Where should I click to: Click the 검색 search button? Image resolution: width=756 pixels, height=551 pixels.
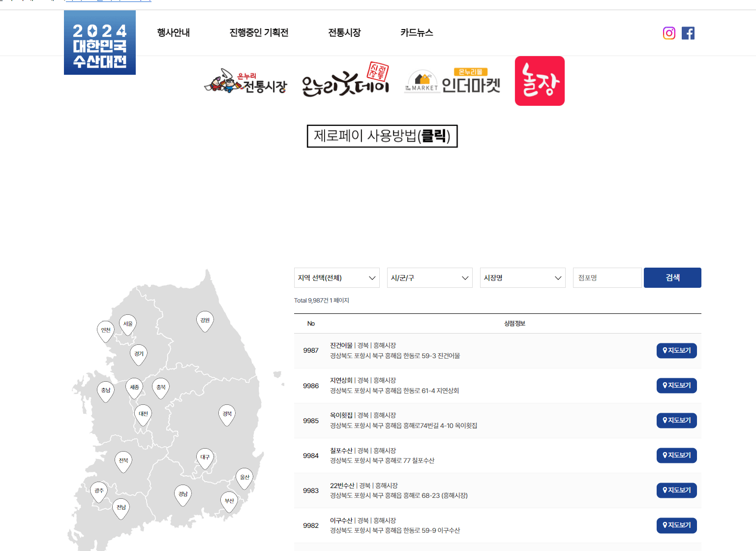pyautogui.click(x=672, y=277)
